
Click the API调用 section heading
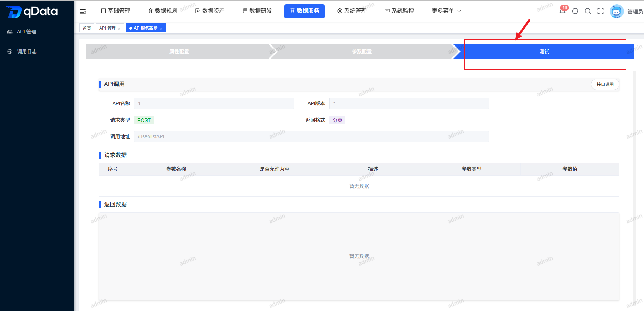pyautogui.click(x=114, y=84)
